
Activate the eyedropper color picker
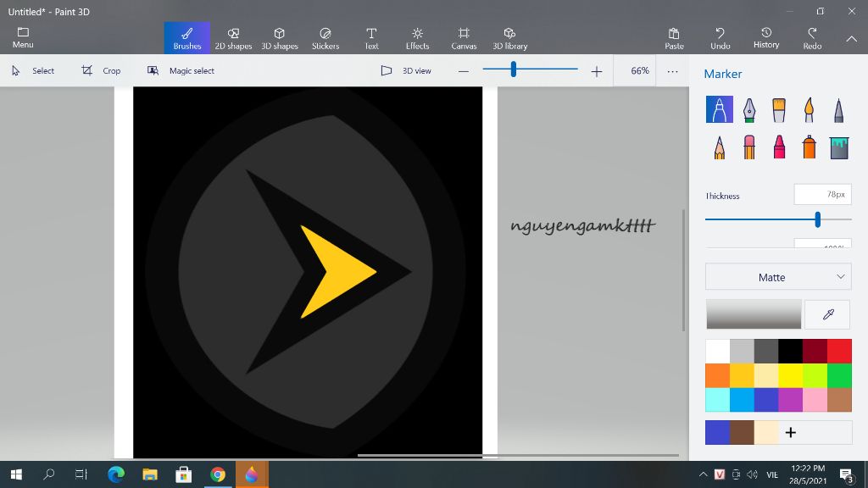tap(828, 314)
